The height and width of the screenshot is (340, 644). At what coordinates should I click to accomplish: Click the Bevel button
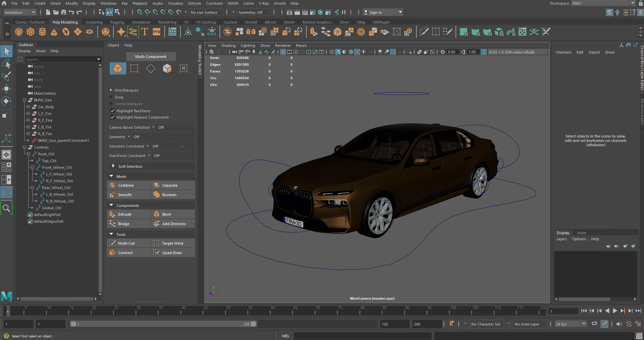(x=173, y=214)
